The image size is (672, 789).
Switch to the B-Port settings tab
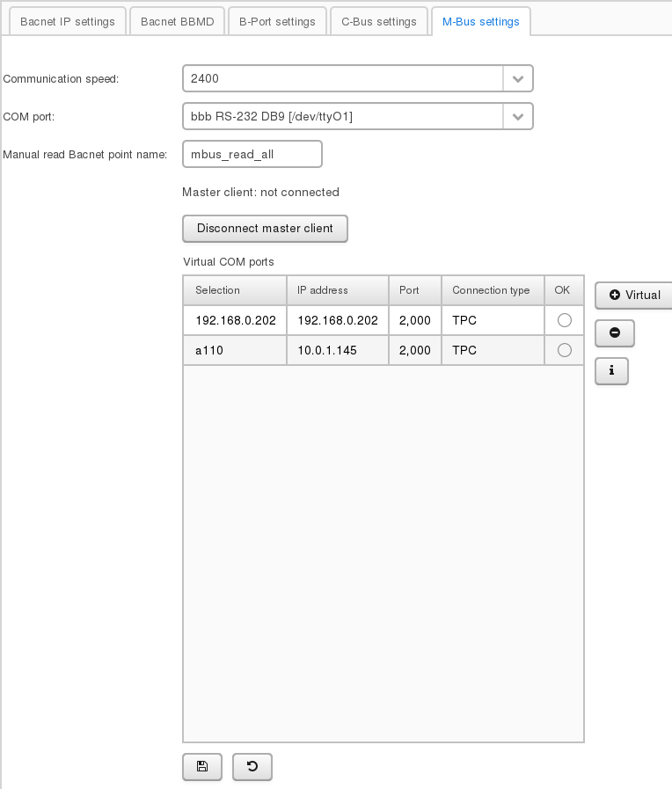(277, 22)
